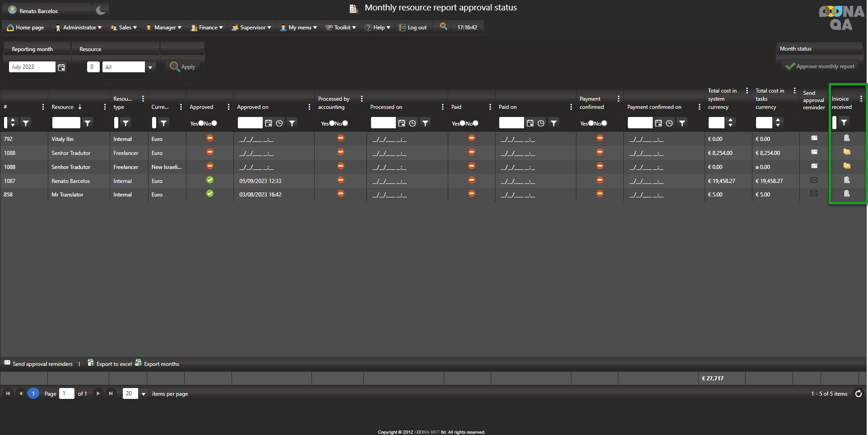The height and width of the screenshot is (435, 868).
Task: Expand the Resource 'All' dropdown
Action: point(150,67)
